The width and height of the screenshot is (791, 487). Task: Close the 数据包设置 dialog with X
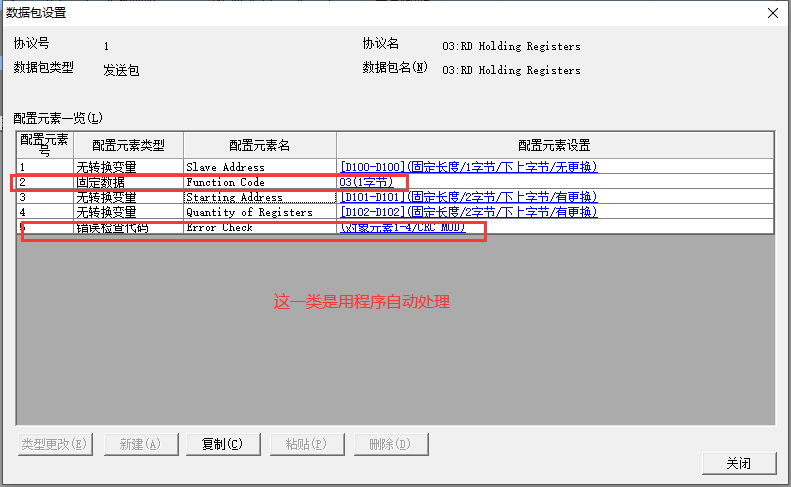[x=771, y=13]
